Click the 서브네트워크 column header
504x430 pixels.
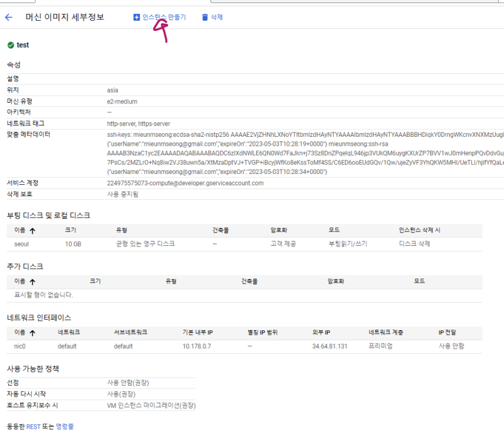coord(130,332)
